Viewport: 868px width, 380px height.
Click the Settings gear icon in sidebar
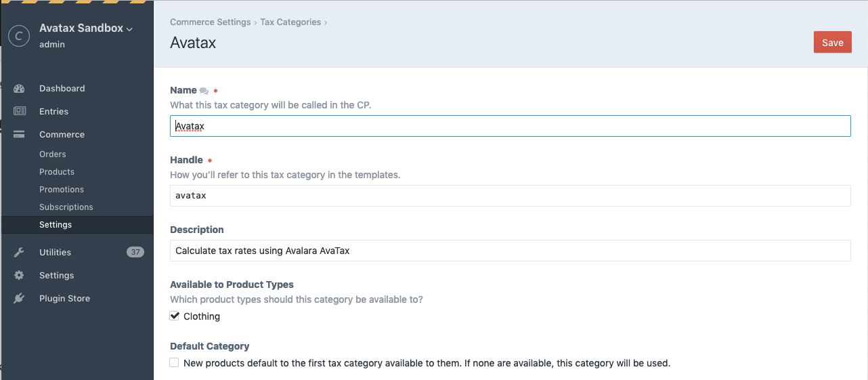tap(19, 276)
